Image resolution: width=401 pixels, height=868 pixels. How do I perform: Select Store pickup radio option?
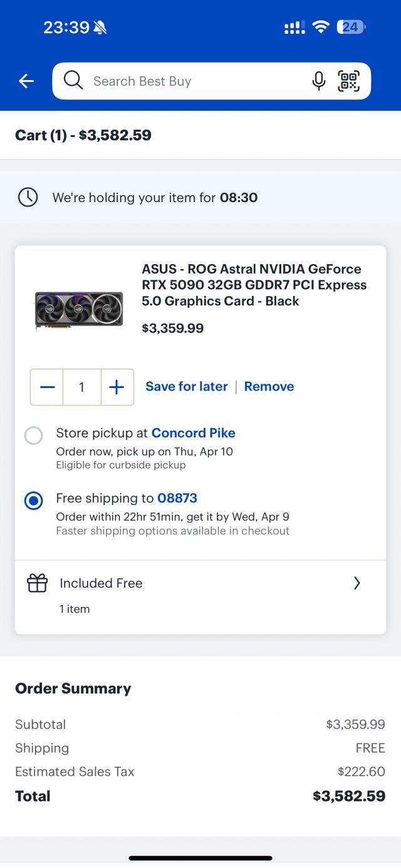pyautogui.click(x=34, y=435)
